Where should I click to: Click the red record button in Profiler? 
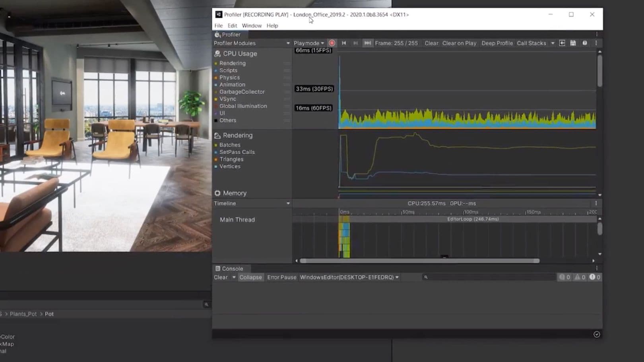click(x=332, y=43)
